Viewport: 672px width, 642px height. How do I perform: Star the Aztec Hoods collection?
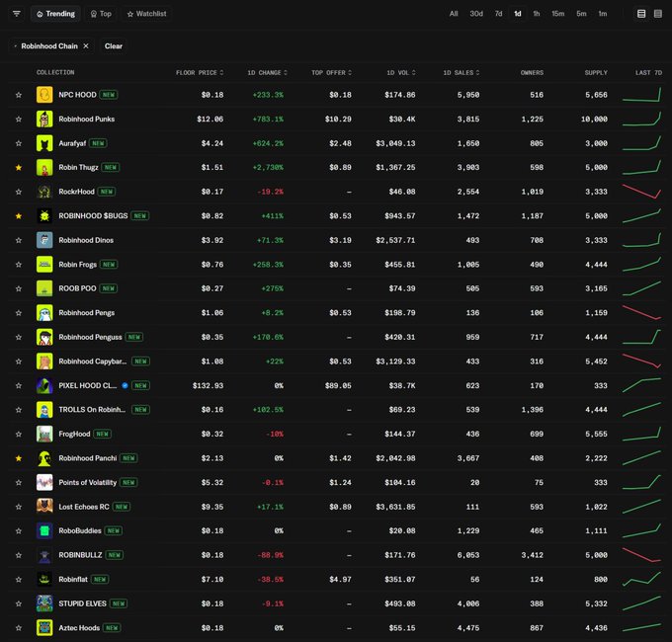click(19, 628)
